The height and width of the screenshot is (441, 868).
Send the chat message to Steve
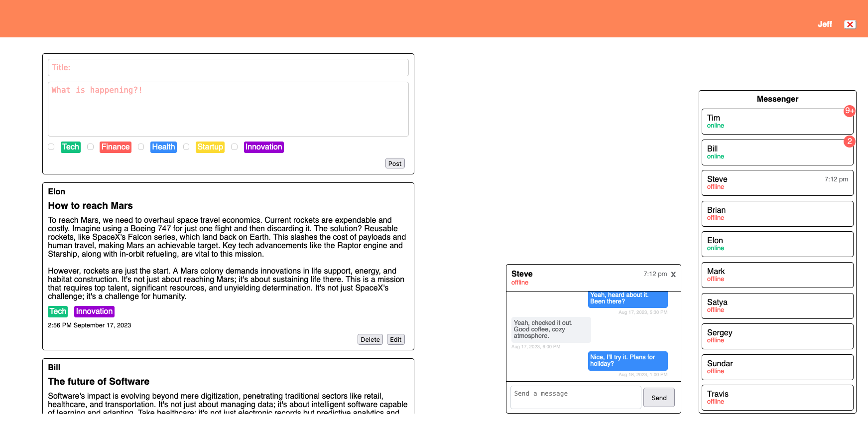(658, 398)
